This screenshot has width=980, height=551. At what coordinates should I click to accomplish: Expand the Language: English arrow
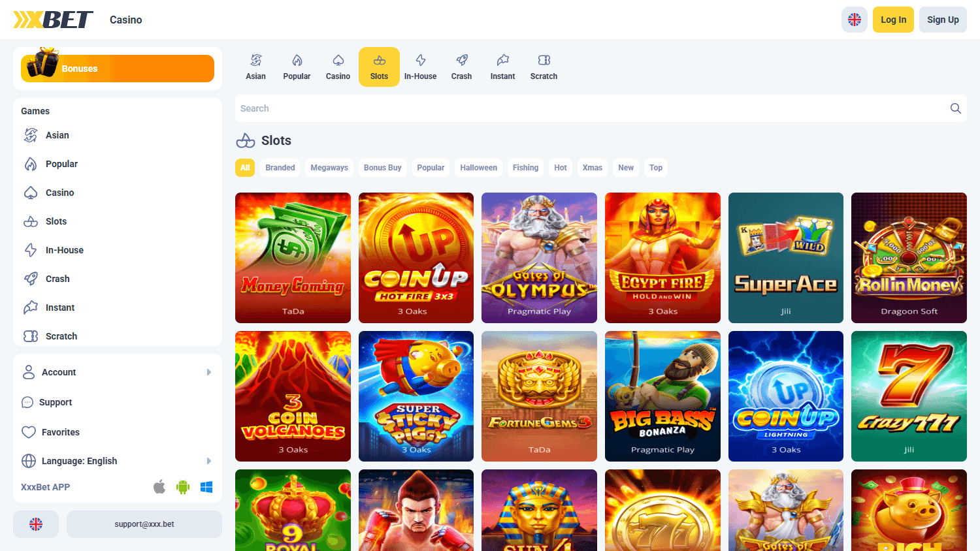tap(209, 461)
